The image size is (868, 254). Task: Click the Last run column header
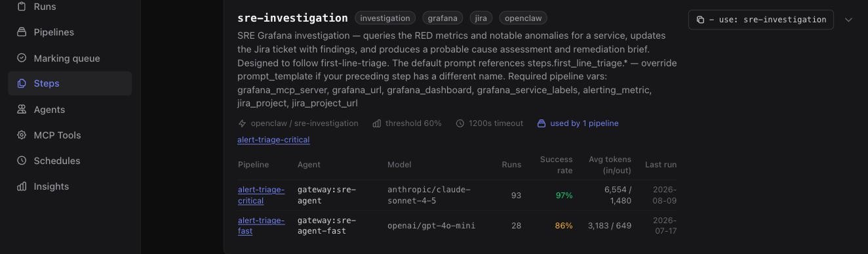[661, 165]
